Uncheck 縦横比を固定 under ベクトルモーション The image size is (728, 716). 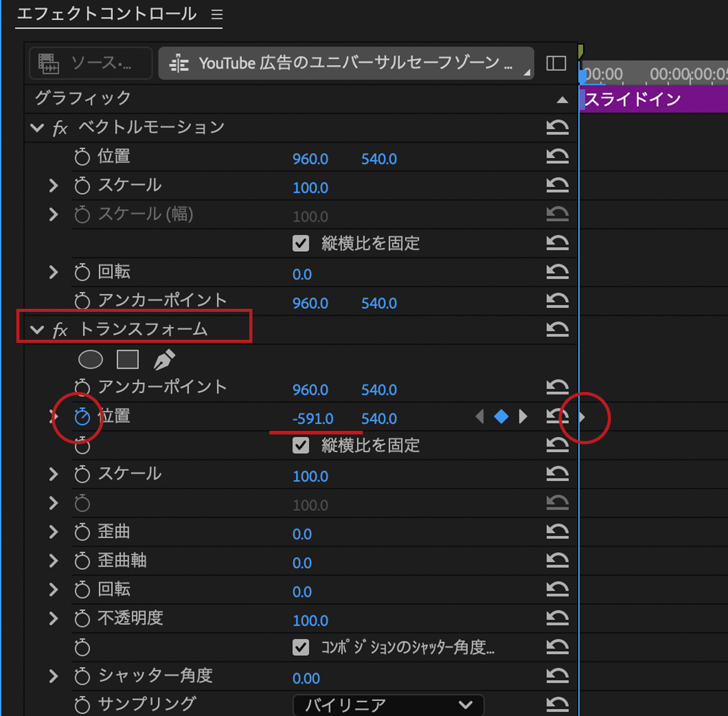(301, 243)
